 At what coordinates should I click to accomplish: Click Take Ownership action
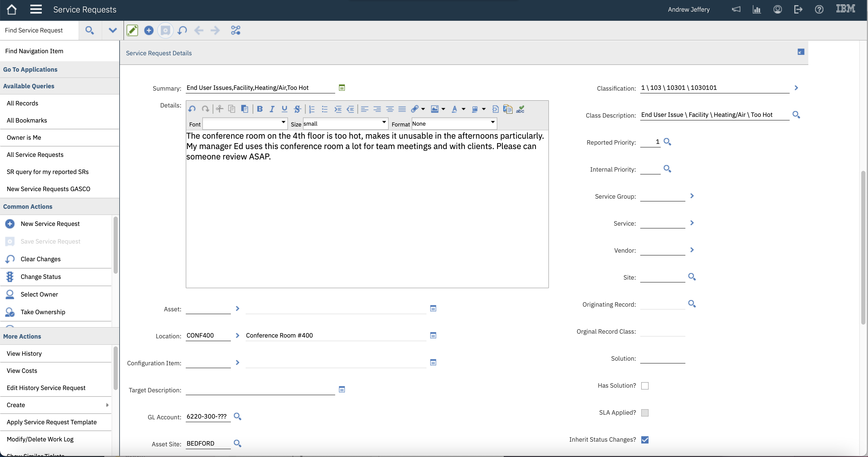point(43,312)
